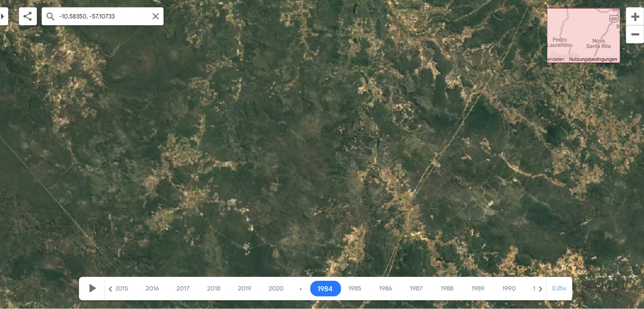
Task: Jump to year 1989
Action: click(x=478, y=288)
